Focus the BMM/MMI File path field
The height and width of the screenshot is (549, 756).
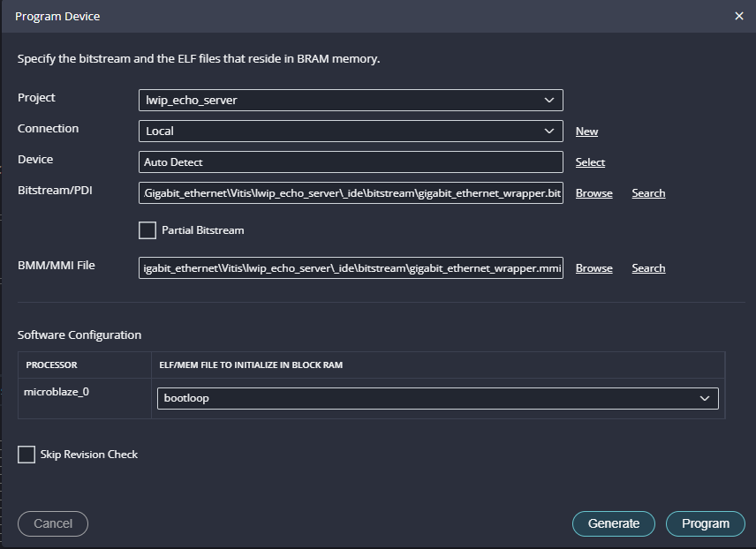[351, 268]
